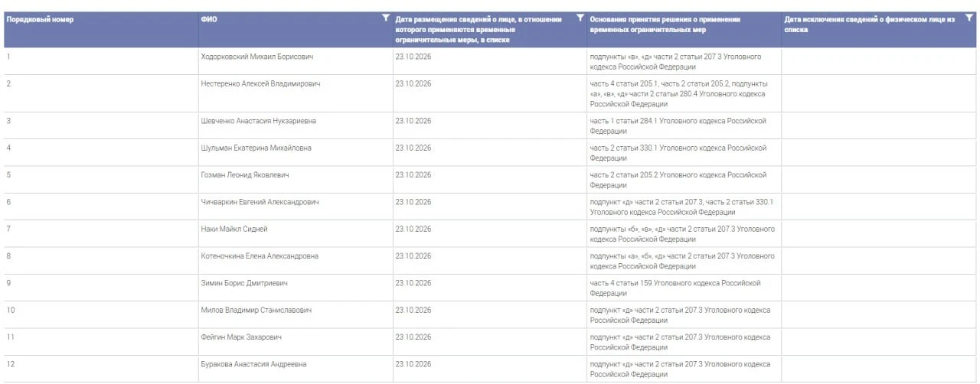This screenshot has width=980, height=384.
Task: Open filter for Дата исключения сведений column
Action: pos(969,18)
